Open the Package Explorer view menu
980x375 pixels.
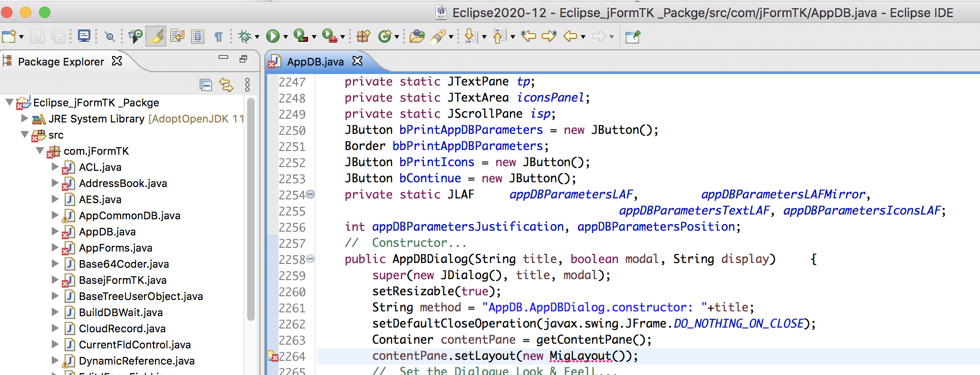point(247,85)
